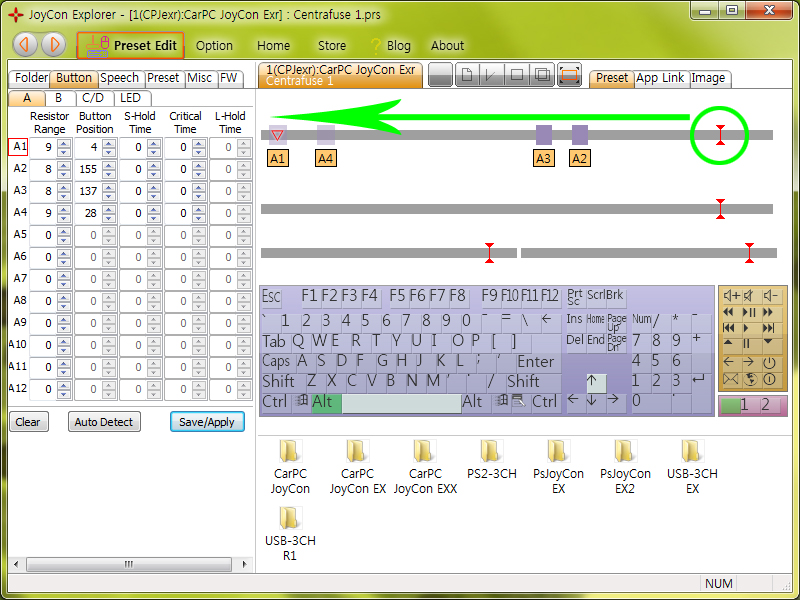The height and width of the screenshot is (600, 800).
Task: Select the C/D channel sub-tab
Action: 93,98
